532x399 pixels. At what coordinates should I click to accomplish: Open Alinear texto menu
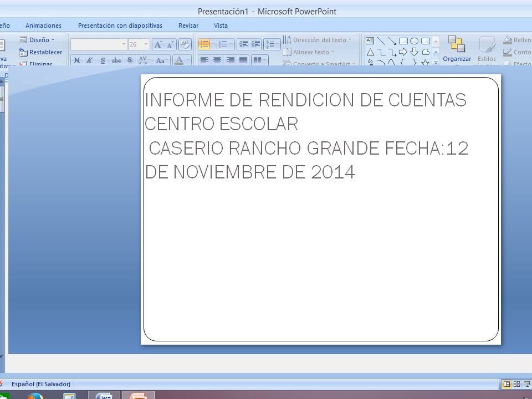point(309,52)
